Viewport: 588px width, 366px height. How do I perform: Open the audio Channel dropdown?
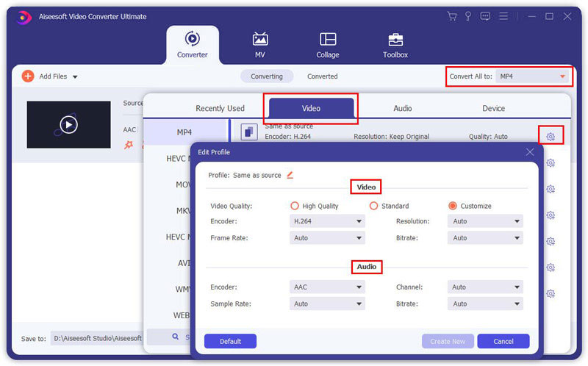tap(485, 287)
